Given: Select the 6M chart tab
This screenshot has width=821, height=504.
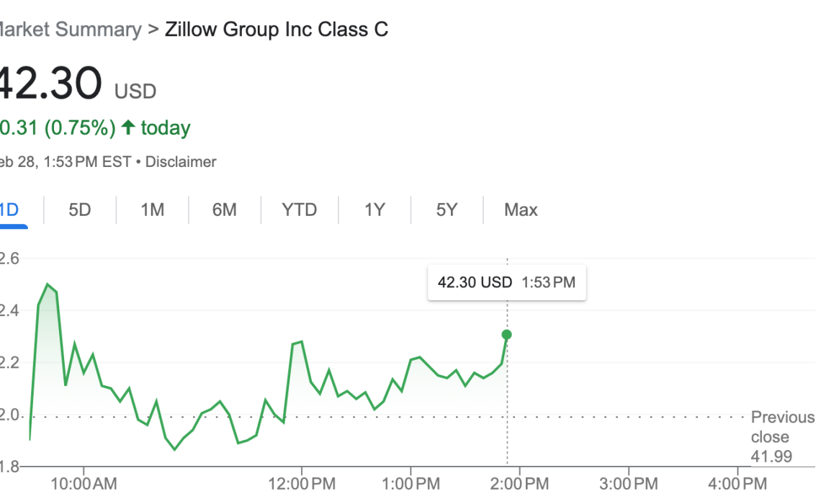Looking at the screenshot, I should click(x=225, y=210).
